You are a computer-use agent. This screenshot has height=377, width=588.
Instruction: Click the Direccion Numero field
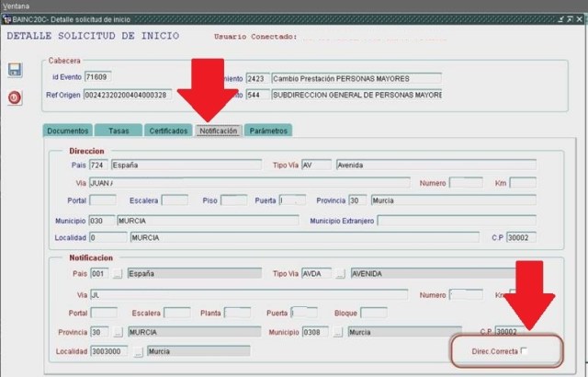tap(465, 183)
